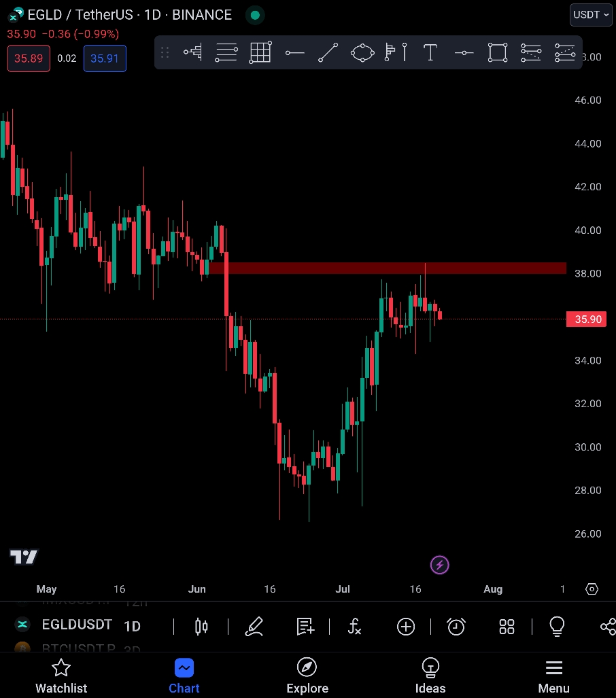Tap the EGLD symbol logo at top

(16, 15)
